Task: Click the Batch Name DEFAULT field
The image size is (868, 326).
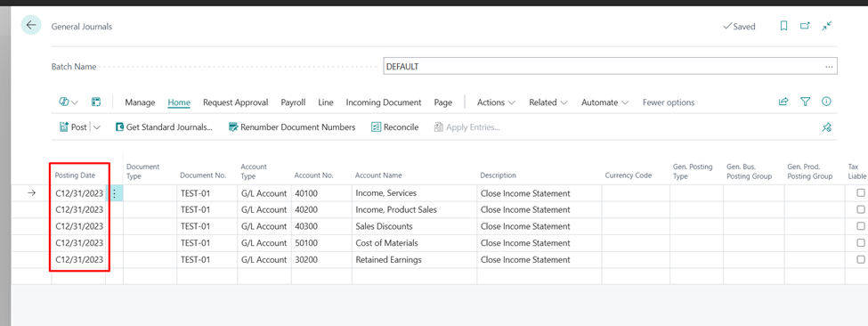Action: click(x=610, y=67)
